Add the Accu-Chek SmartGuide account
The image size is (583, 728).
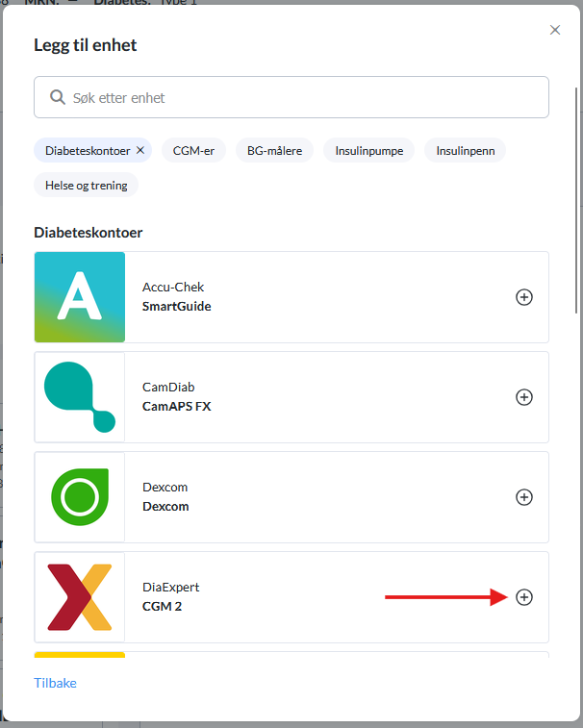(524, 297)
